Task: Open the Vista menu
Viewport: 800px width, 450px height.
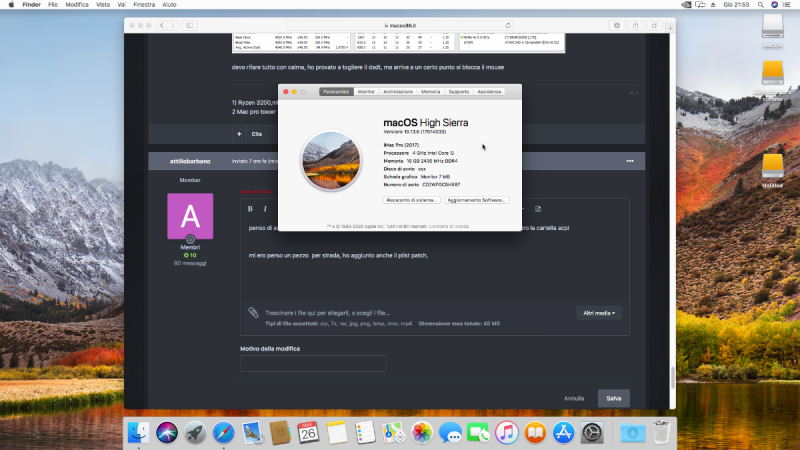Action: coord(103,5)
